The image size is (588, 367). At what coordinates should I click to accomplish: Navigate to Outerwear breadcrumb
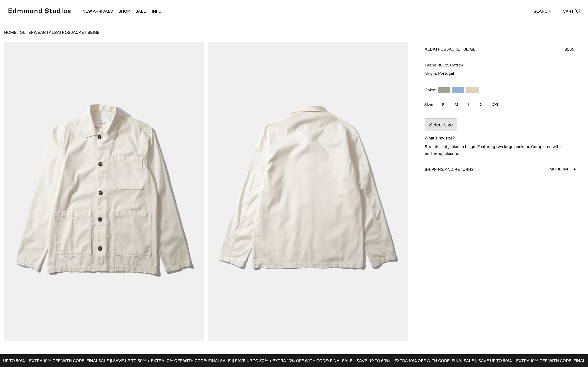pos(32,33)
